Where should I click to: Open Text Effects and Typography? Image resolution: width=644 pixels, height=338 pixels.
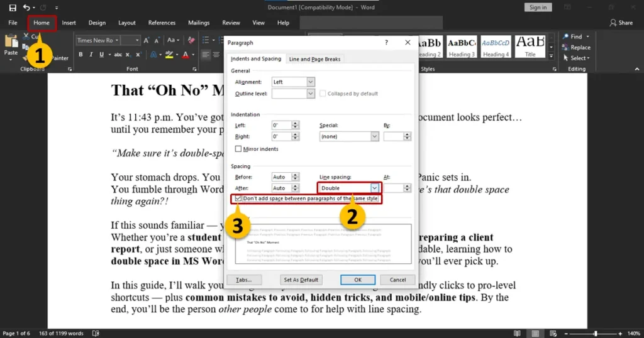[x=153, y=55]
